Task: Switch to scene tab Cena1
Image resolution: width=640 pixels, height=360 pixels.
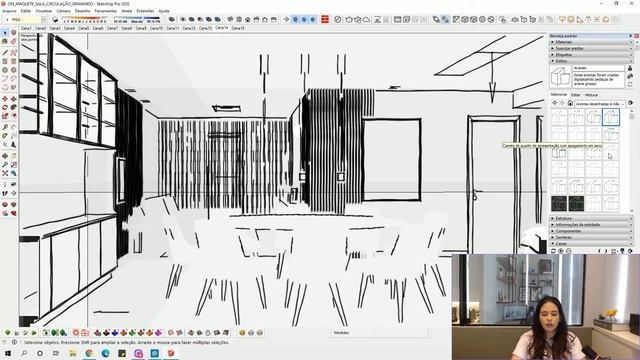Action: click(x=26, y=28)
